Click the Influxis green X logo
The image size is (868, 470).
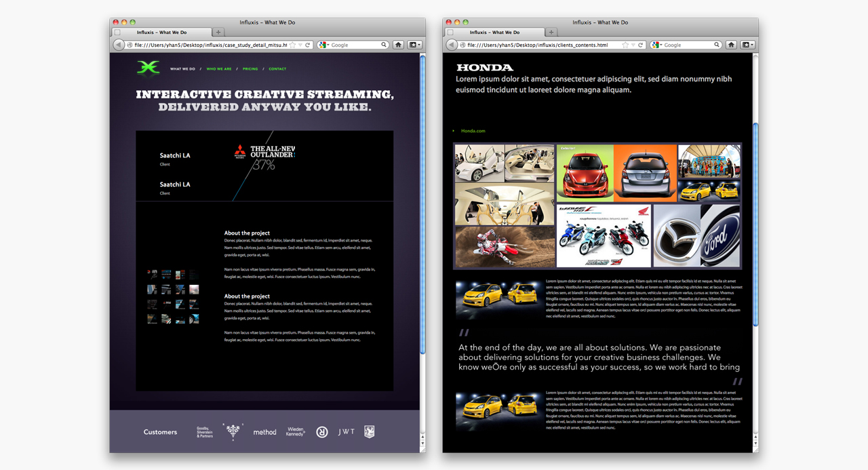pos(148,67)
